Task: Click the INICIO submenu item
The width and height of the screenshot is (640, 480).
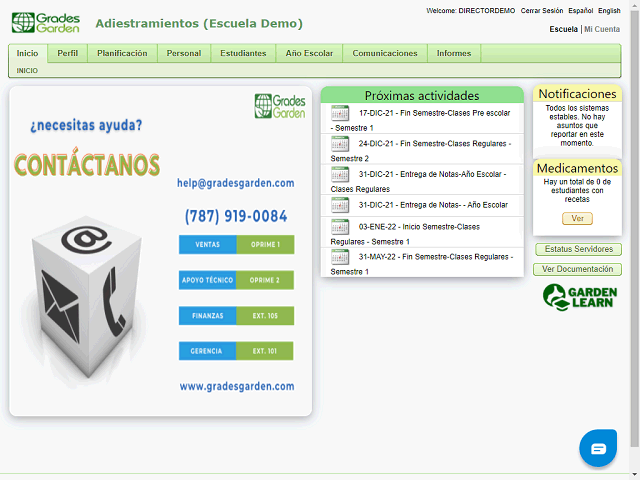Action: pyautogui.click(x=27, y=71)
